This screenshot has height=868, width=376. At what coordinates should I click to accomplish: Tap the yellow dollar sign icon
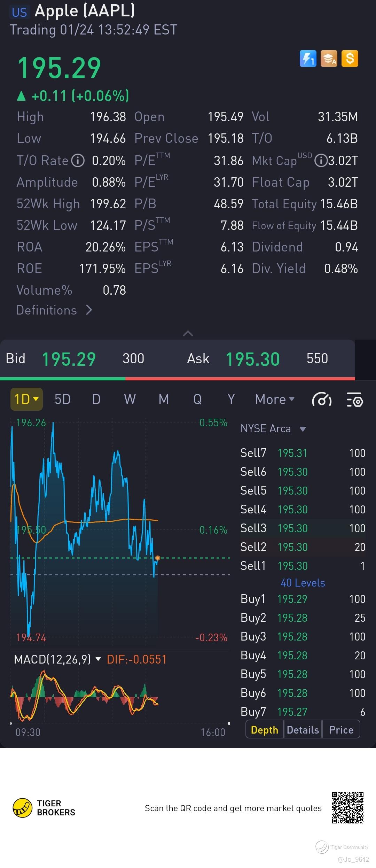click(350, 59)
